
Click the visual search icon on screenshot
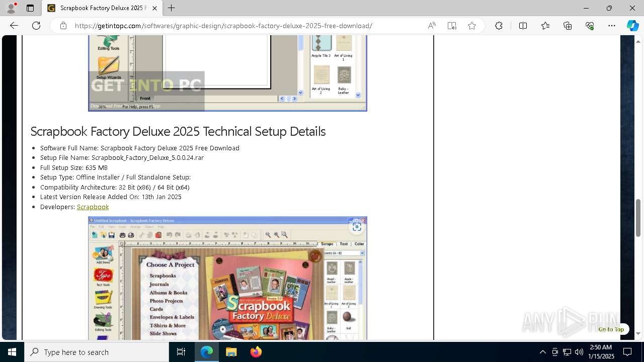tap(357, 227)
